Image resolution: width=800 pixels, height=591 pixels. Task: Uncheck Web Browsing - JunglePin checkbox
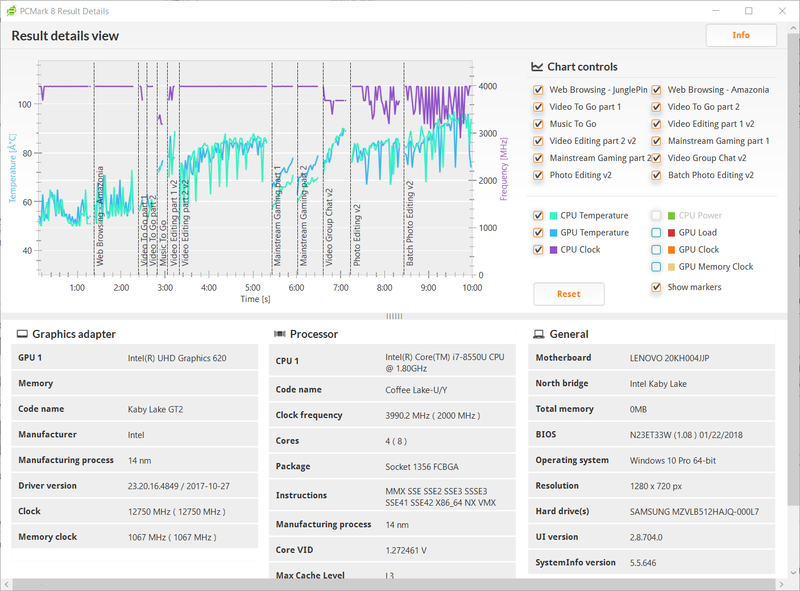[538, 90]
